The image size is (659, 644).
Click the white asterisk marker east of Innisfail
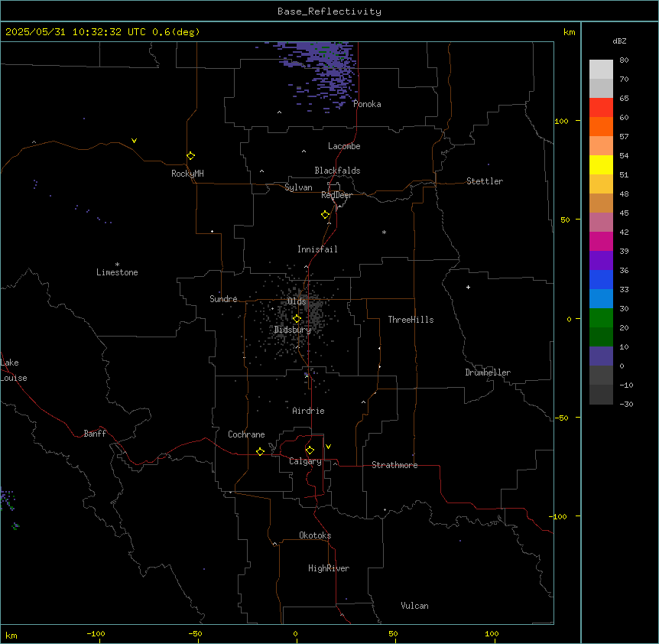384,232
